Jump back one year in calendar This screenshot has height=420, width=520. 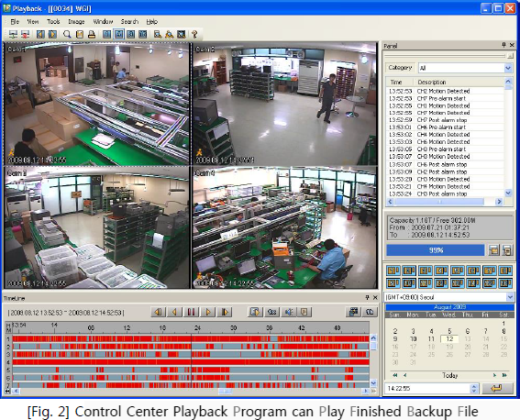[395, 375]
